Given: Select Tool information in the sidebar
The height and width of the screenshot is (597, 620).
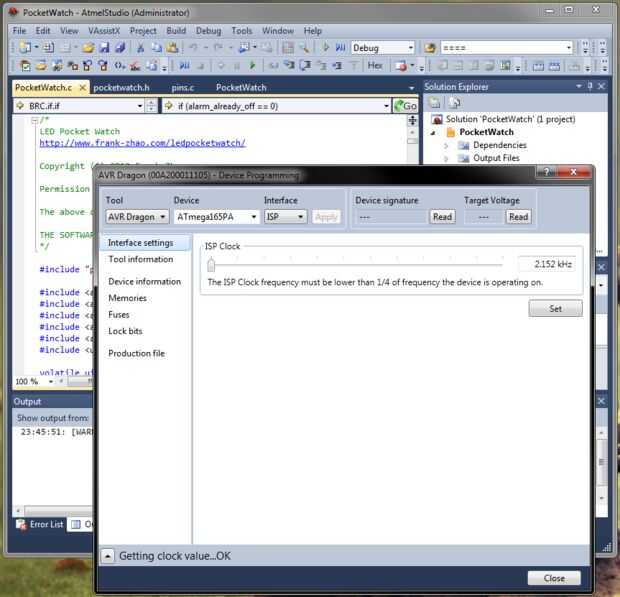Looking at the screenshot, I should click(141, 259).
